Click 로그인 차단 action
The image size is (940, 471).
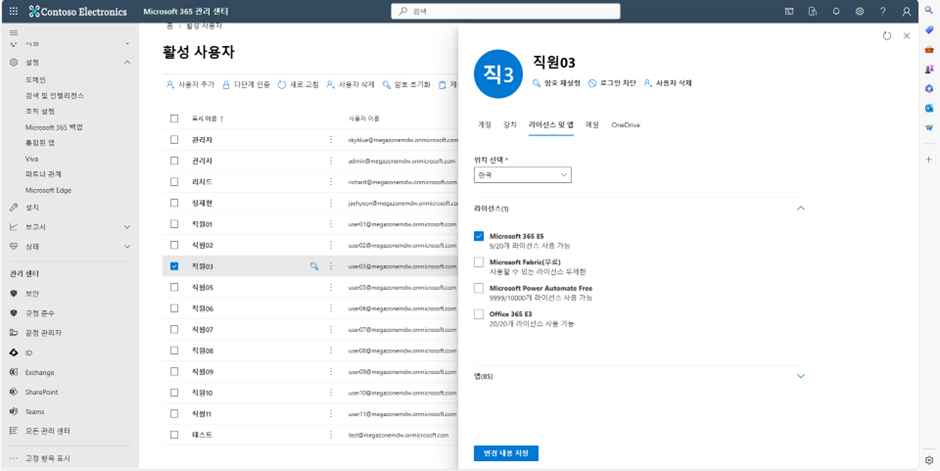click(x=611, y=83)
